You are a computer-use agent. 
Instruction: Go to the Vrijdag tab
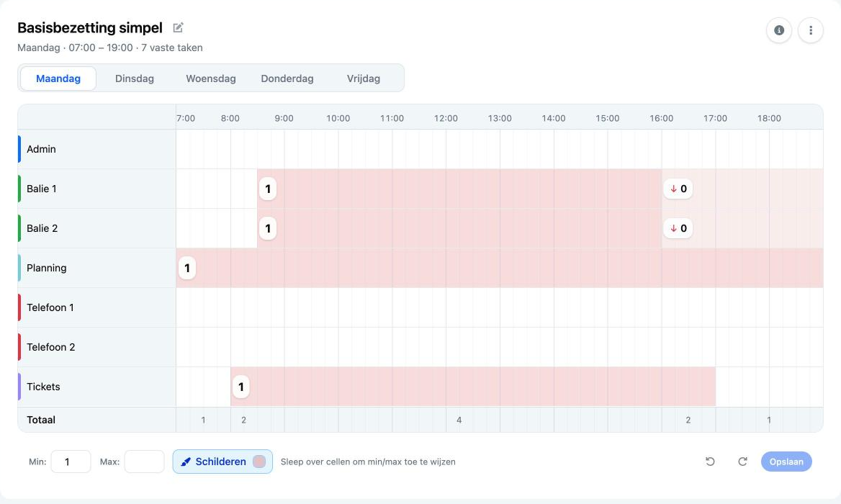364,78
